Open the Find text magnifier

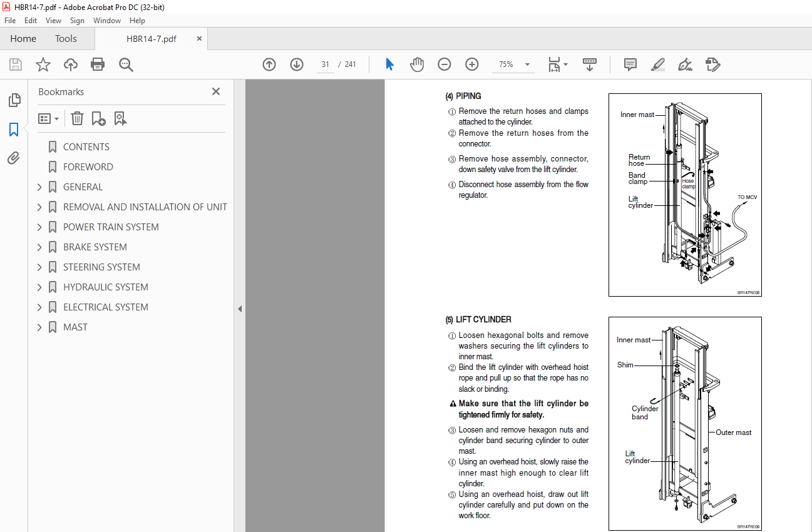point(126,64)
